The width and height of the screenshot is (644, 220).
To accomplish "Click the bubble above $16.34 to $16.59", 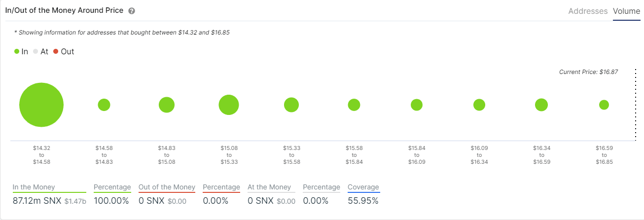I will 541,105.
